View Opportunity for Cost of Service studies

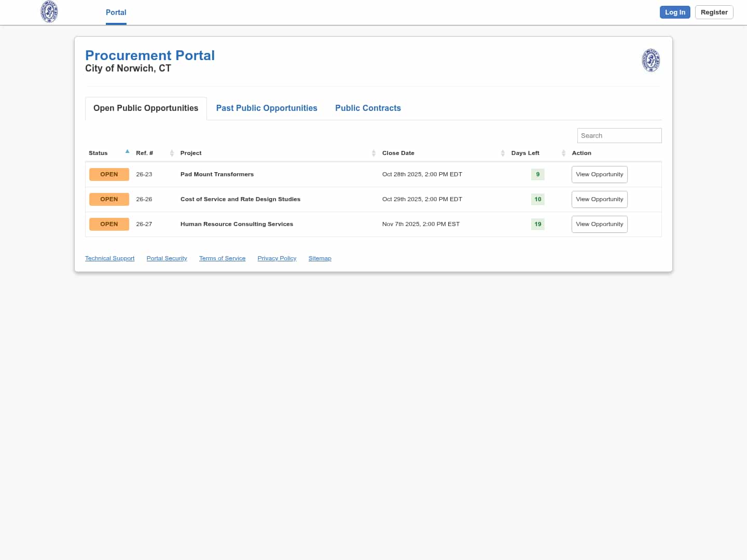(x=599, y=199)
